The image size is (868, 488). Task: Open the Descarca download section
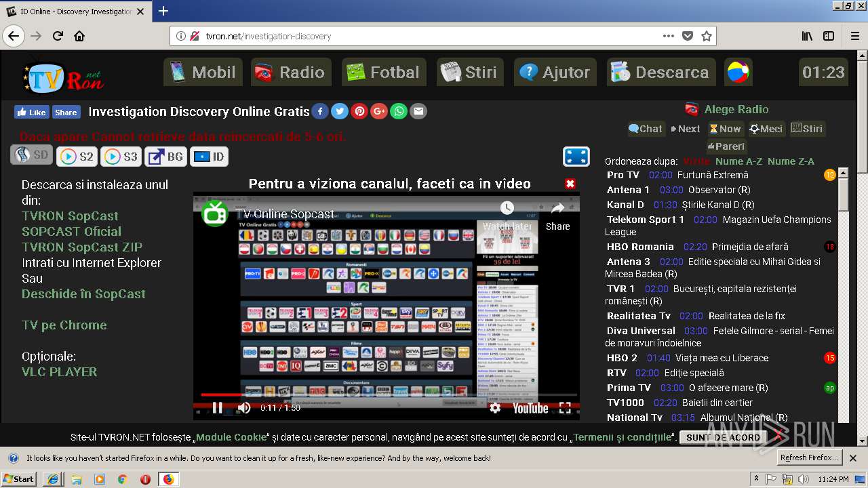(661, 72)
